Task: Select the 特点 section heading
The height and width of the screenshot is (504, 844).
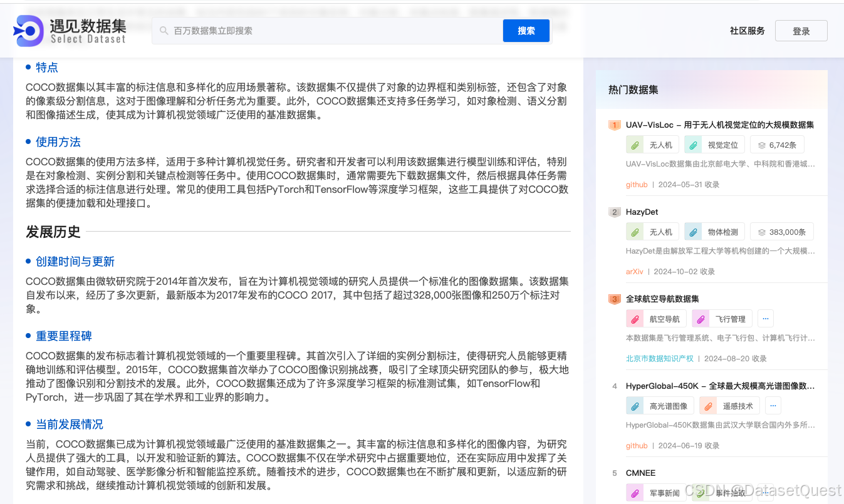Action: coord(47,68)
